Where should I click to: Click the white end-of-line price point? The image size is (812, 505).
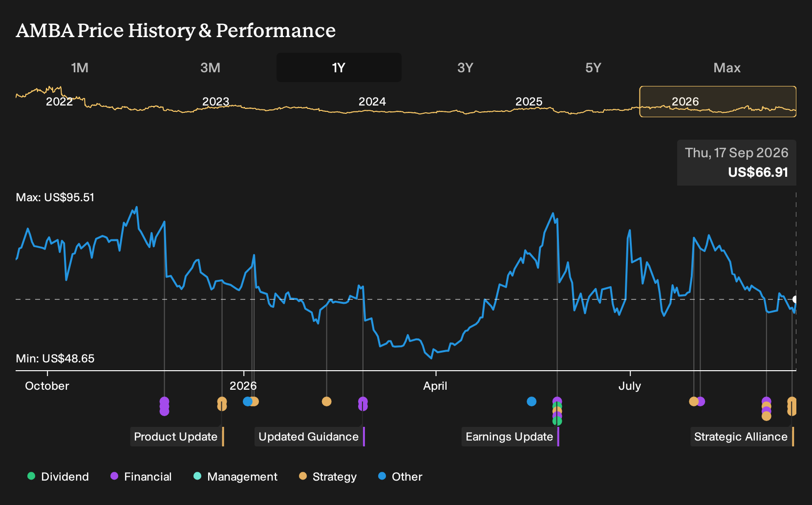tap(795, 299)
